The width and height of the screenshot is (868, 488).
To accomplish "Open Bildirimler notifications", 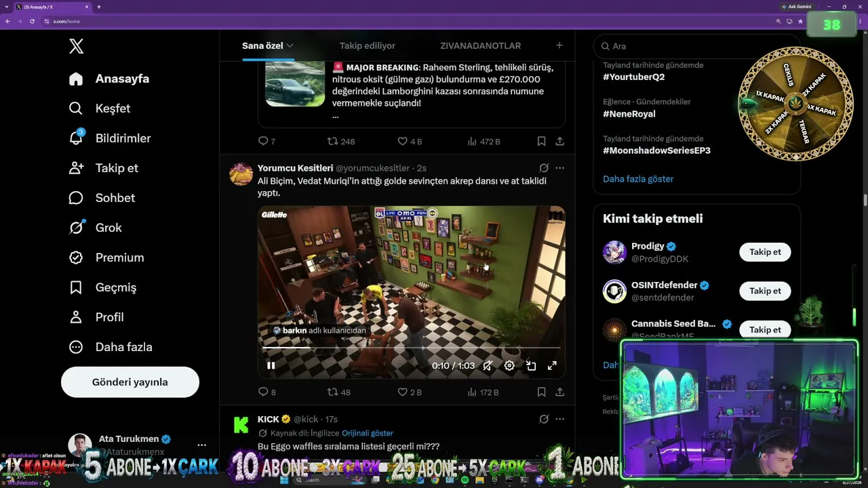I will (110, 138).
